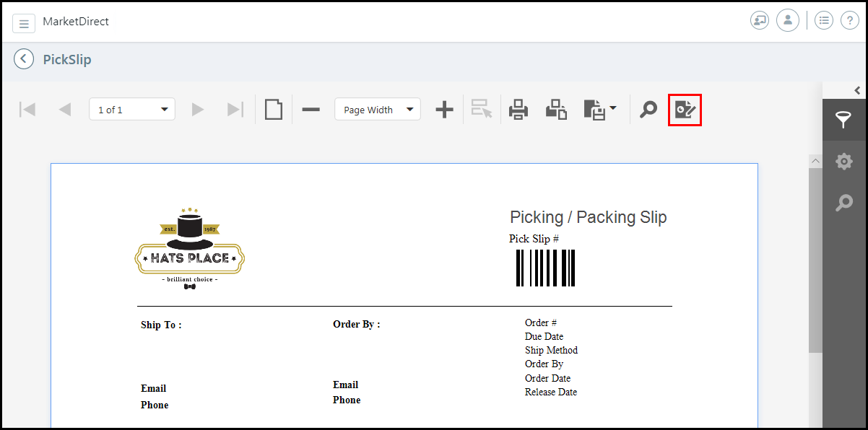Screen dimensions: 868x430
Task: Click the vertical scrollbar up arrow
Action: click(x=815, y=161)
